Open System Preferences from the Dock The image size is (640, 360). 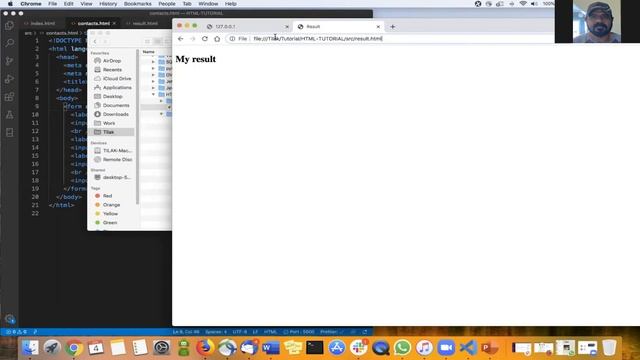162,348
